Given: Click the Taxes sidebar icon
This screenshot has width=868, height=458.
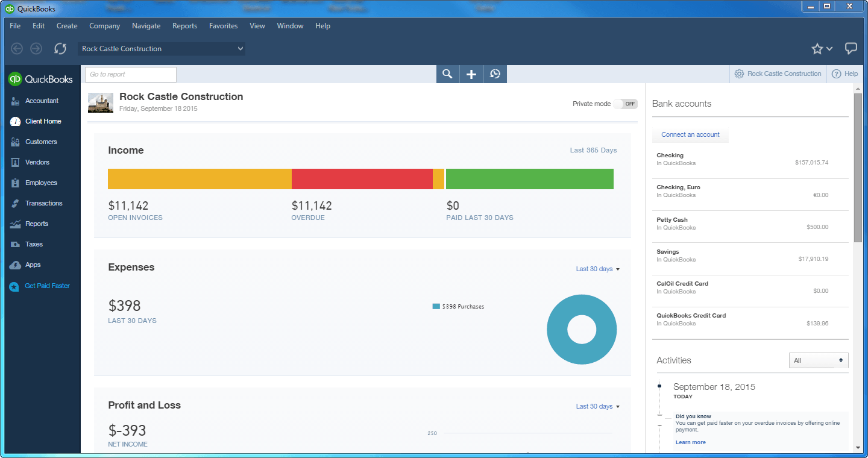Looking at the screenshot, I should coord(15,245).
